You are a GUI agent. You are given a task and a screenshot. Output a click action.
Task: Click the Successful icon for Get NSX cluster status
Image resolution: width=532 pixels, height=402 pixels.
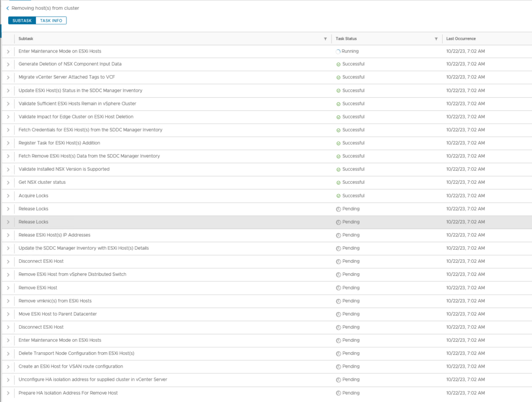pyautogui.click(x=338, y=182)
